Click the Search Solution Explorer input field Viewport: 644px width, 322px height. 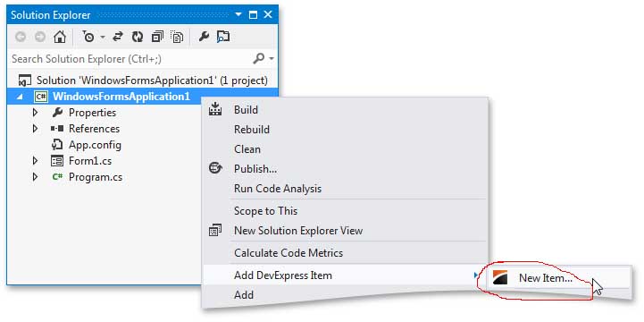130,59
